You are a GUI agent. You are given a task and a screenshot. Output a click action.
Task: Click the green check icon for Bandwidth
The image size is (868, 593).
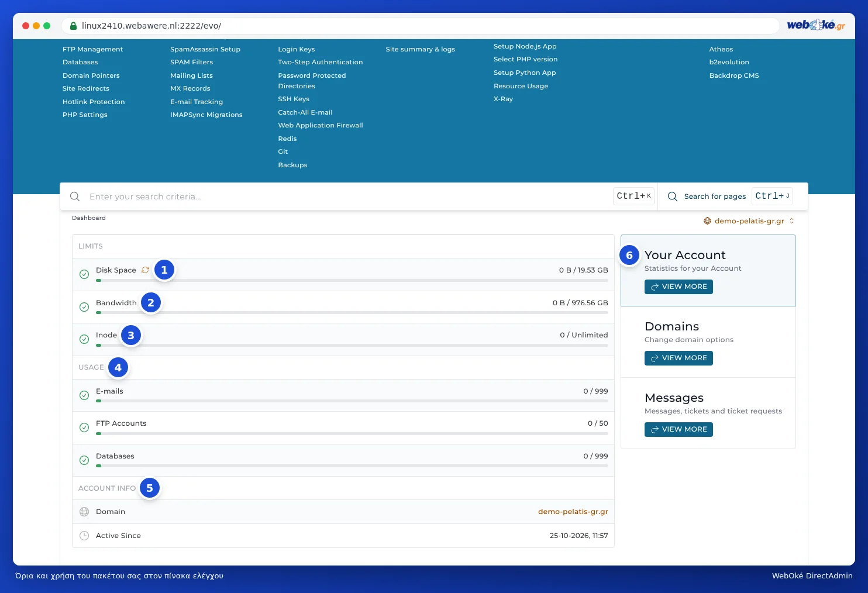click(x=84, y=307)
